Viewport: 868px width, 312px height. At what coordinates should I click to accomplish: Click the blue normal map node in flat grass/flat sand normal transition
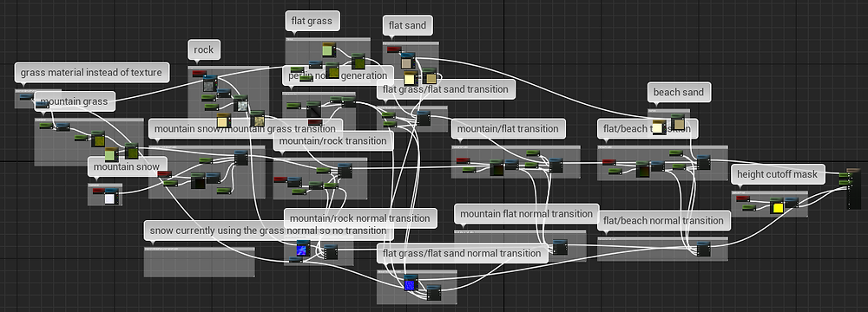[x=410, y=283]
